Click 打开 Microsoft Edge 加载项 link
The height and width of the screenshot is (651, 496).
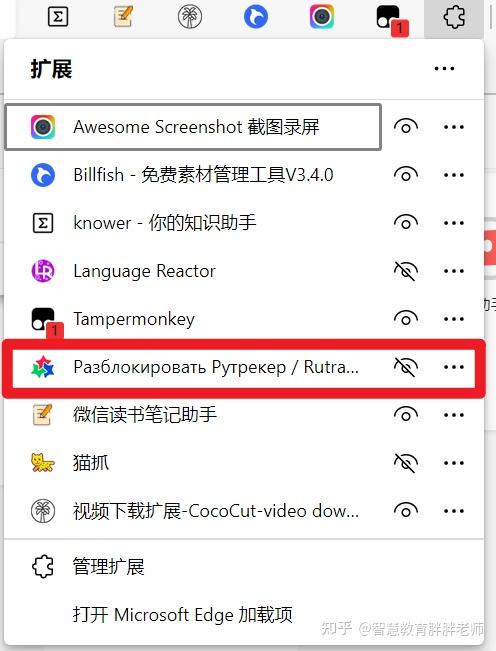click(x=183, y=615)
